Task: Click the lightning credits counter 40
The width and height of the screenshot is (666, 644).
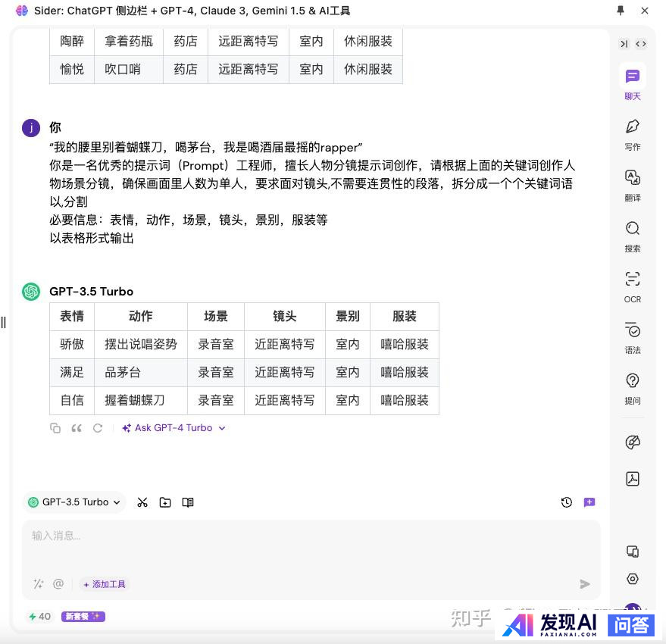Action: coord(39,617)
